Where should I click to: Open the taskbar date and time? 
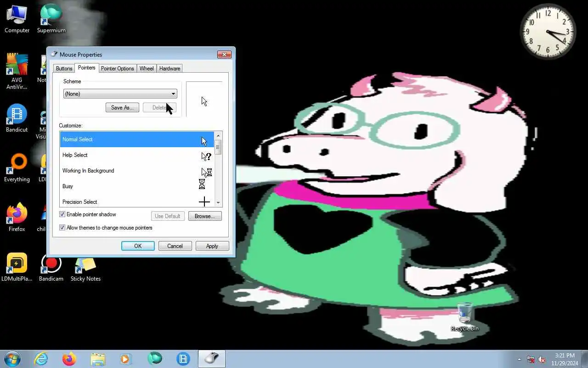[x=565, y=359]
